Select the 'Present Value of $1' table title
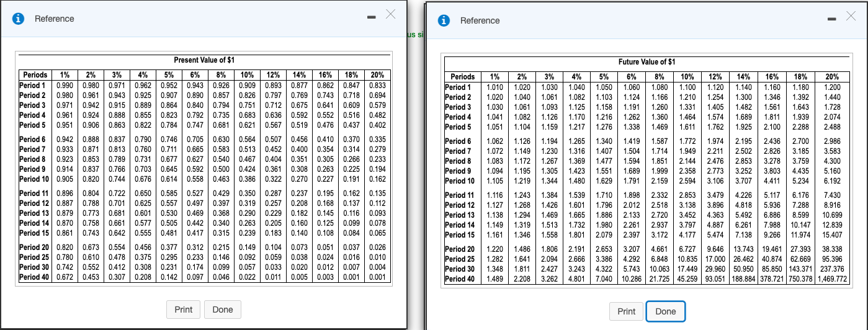This screenshot has height=330, width=868. (x=204, y=60)
